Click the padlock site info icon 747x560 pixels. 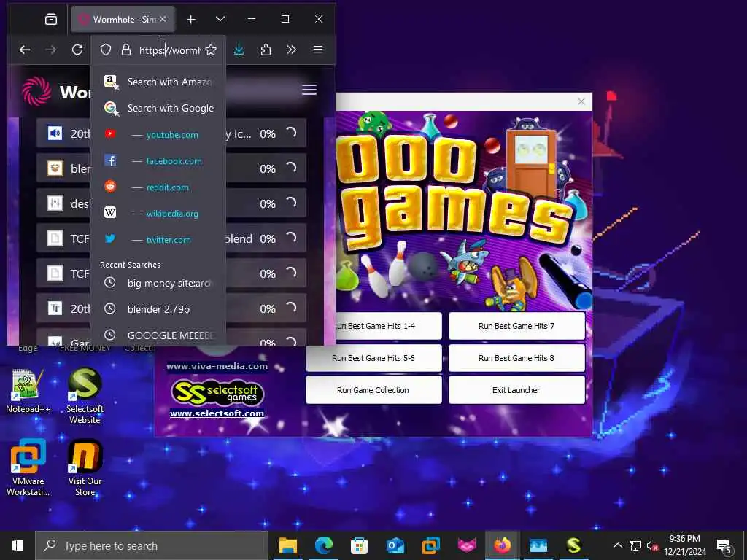[x=125, y=50]
